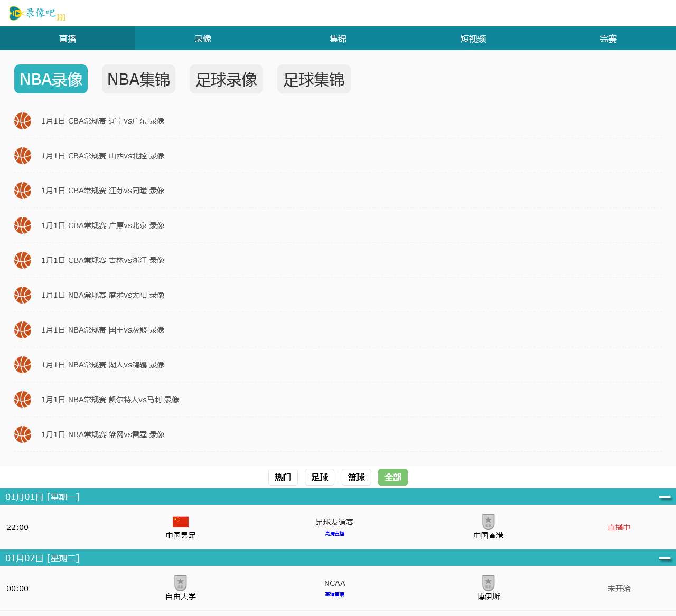Click the 中国香港 team name
The width and height of the screenshot is (676, 616).
coord(489,535)
